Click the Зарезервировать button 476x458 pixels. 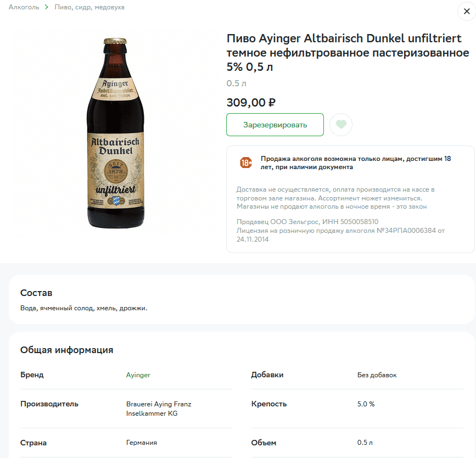click(275, 125)
